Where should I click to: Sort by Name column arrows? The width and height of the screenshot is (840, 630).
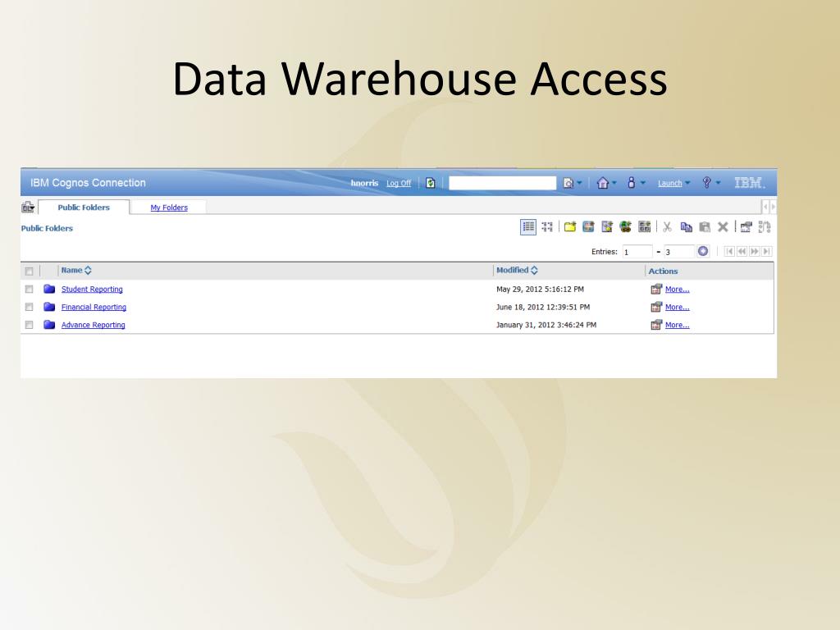88,271
